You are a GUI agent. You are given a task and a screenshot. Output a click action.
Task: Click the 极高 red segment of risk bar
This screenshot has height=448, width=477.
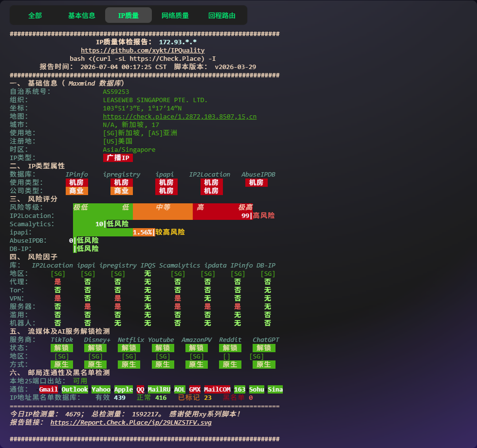[245, 207]
